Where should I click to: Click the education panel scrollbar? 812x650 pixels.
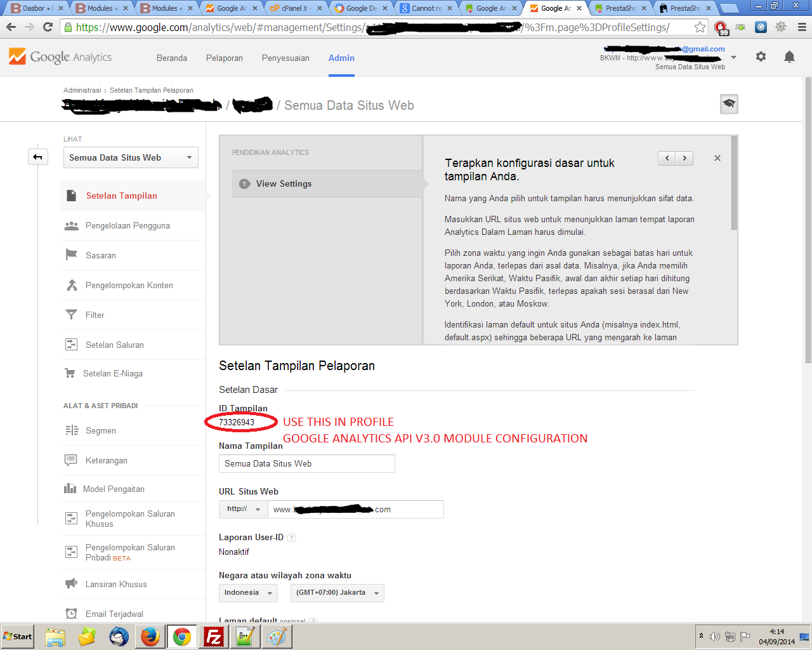(734, 183)
